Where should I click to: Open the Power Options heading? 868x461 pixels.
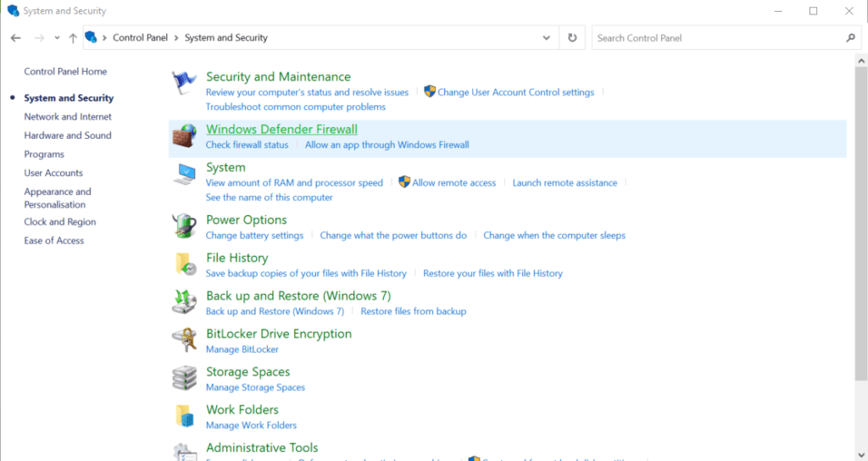(247, 219)
